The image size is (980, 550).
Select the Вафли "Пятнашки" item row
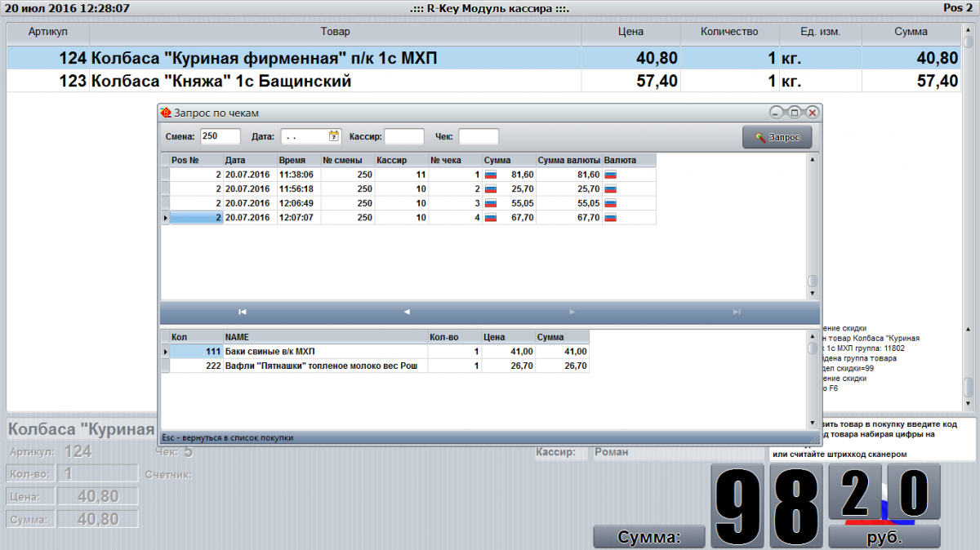point(322,366)
